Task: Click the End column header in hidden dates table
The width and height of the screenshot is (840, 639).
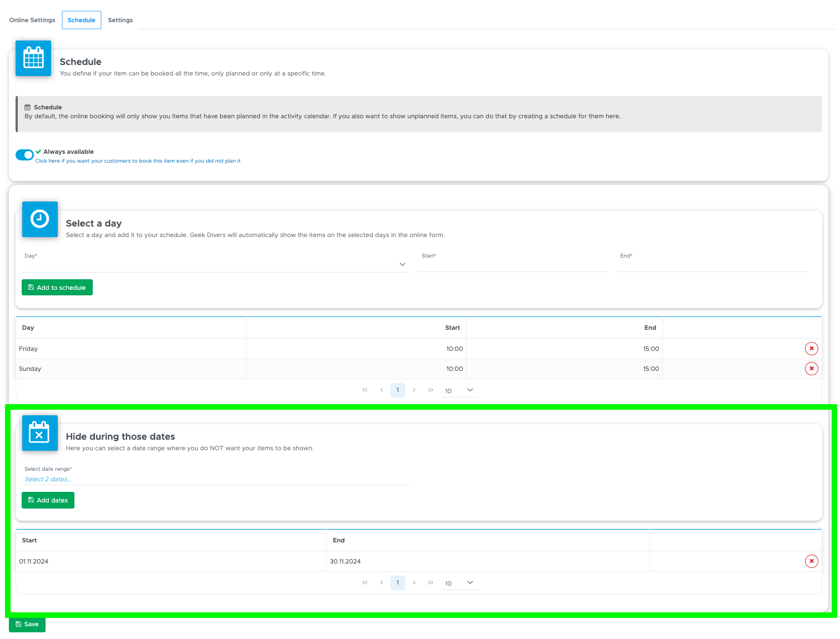Action: 488,540
